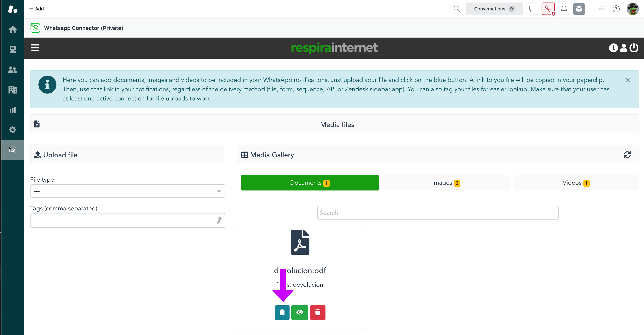Delete devolucion.pdf using the trash button

(318, 312)
